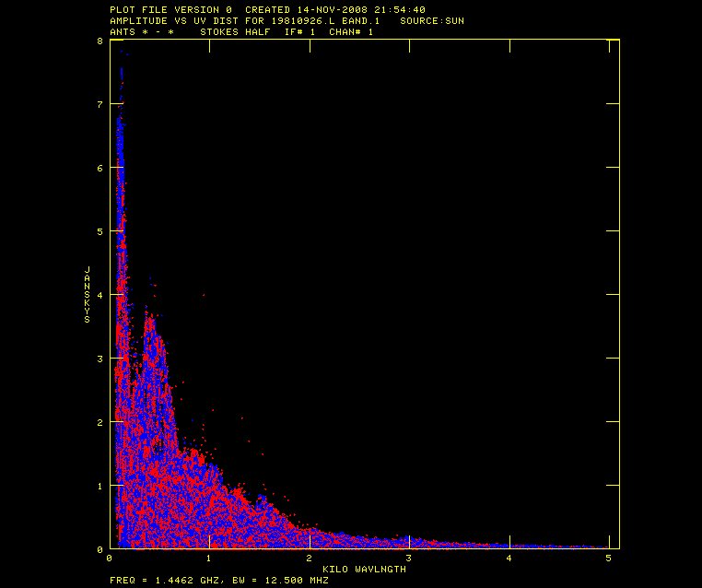
Task: Click x-axis tick label 2
Action: 310,559
